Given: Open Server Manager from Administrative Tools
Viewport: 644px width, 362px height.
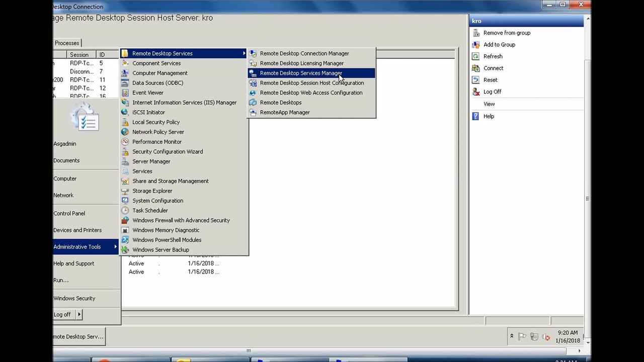Looking at the screenshot, I should pos(151,161).
